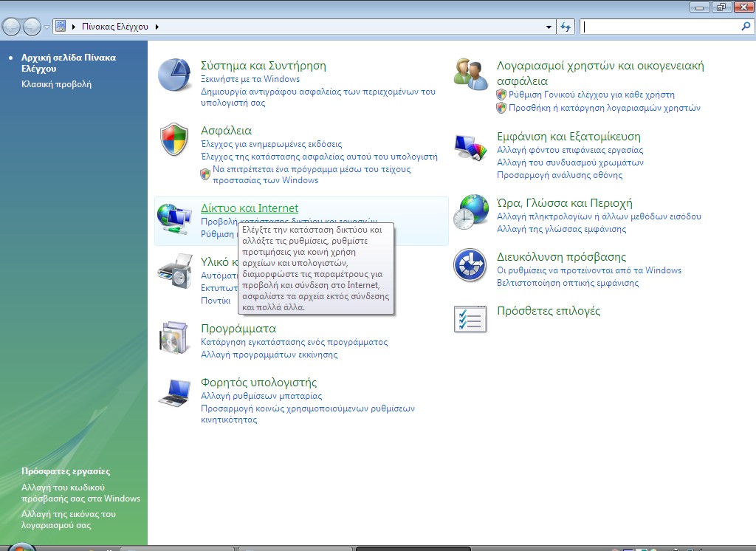Click shield icon beside Ρύθμιση Γονικού ελέγχου
Image resolution: width=756 pixels, height=551 pixels.
coord(501,95)
